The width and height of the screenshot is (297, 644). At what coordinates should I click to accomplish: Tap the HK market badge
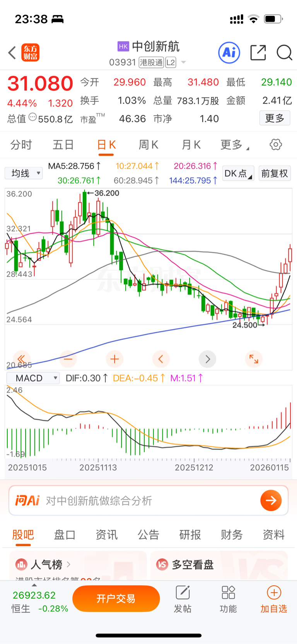[x=123, y=46]
